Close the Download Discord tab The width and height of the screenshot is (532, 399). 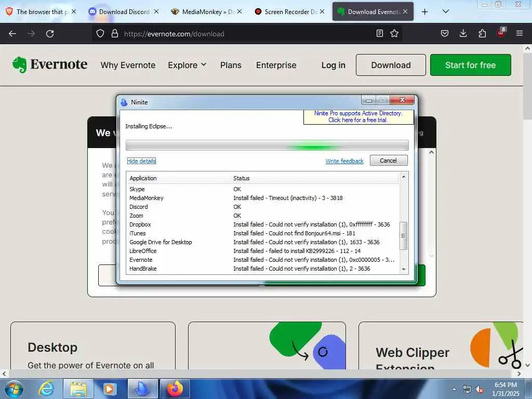pyautogui.click(x=156, y=11)
